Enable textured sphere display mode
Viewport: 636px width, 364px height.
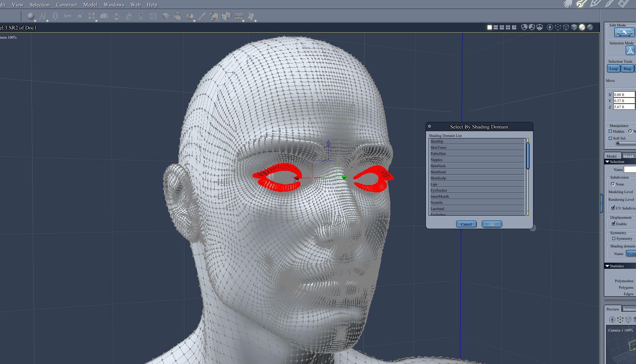[x=590, y=27]
